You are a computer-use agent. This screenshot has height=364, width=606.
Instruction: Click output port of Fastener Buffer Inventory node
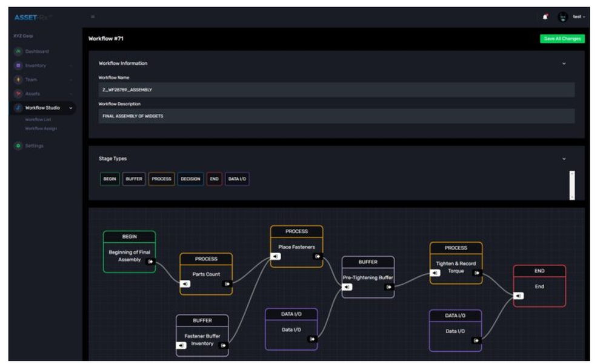tap(224, 345)
